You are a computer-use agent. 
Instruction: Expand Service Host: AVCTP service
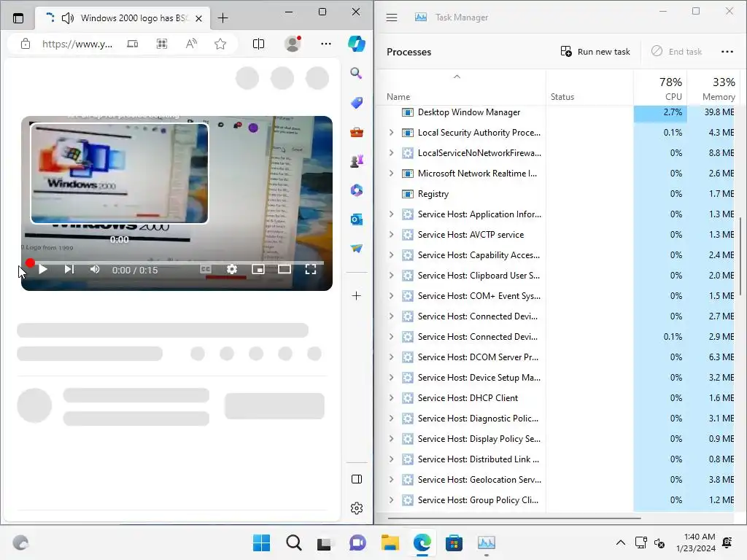pos(391,235)
